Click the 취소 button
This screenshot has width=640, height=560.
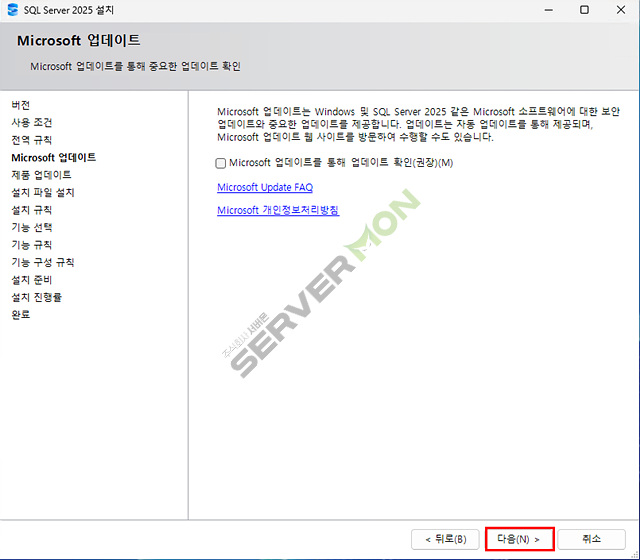(x=591, y=539)
